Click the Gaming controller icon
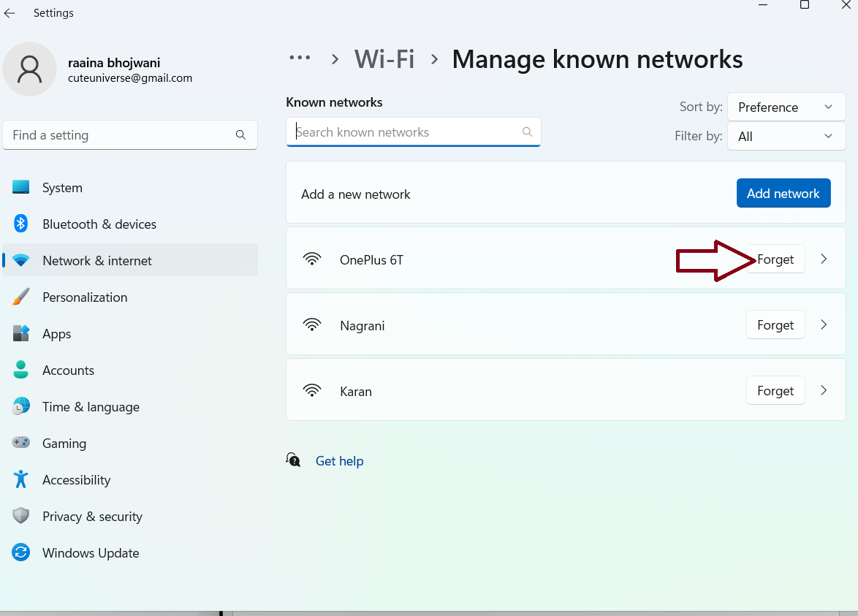858x616 pixels. tap(20, 443)
